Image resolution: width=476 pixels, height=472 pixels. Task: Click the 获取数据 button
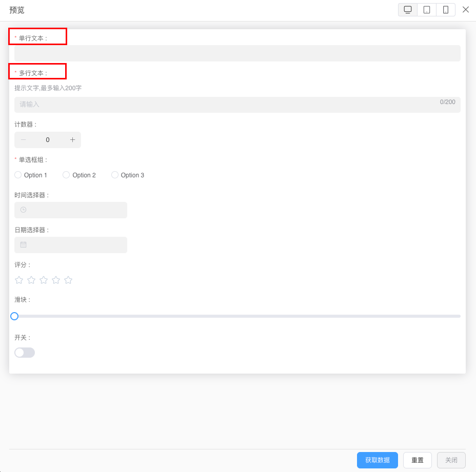[x=377, y=460]
